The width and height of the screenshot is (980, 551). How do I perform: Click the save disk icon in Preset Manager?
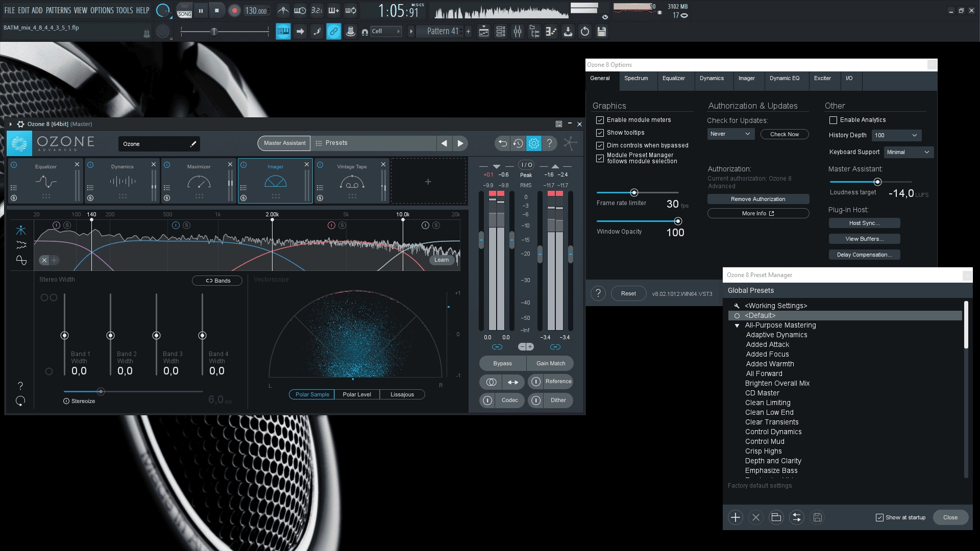click(817, 517)
